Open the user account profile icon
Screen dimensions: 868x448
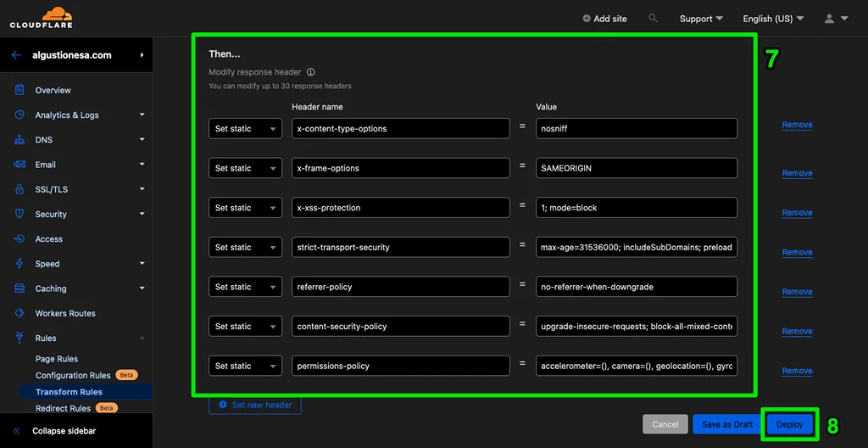click(830, 19)
